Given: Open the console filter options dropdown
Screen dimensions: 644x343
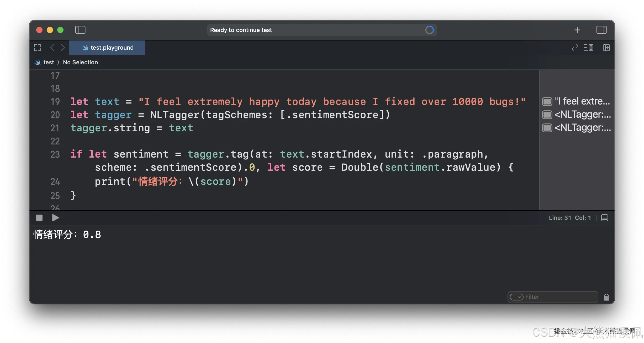Looking at the screenshot, I should (516, 297).
